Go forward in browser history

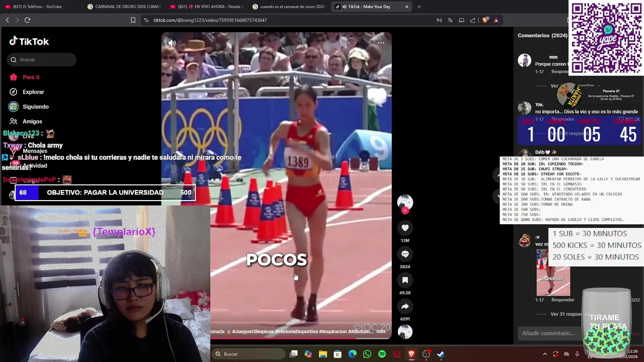coord(17,20)
